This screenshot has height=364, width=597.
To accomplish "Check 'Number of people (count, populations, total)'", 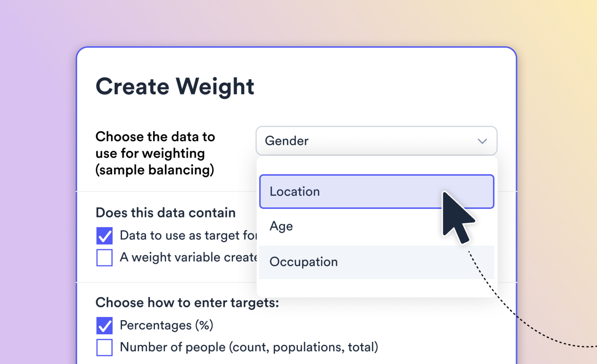I will pyautogui.click(x=104, y=347).
